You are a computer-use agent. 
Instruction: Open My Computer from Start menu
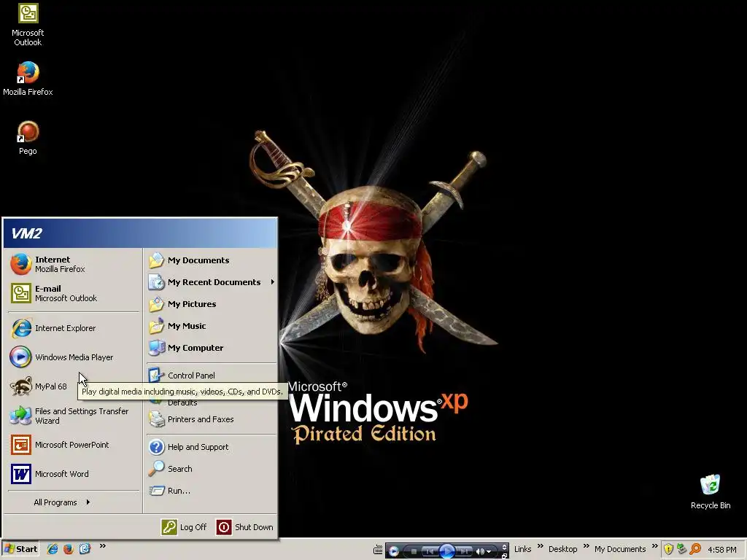pos(211,348)
